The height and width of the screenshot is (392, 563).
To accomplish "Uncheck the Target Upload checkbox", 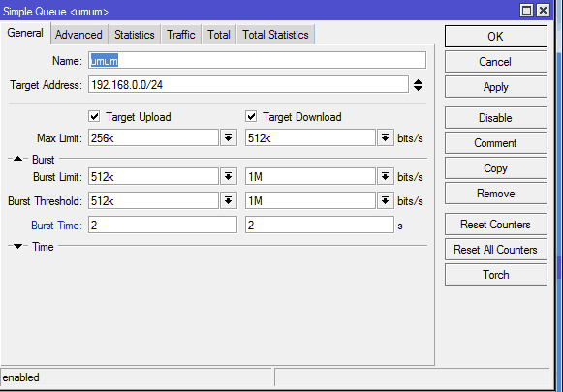I will click(94, 116).
